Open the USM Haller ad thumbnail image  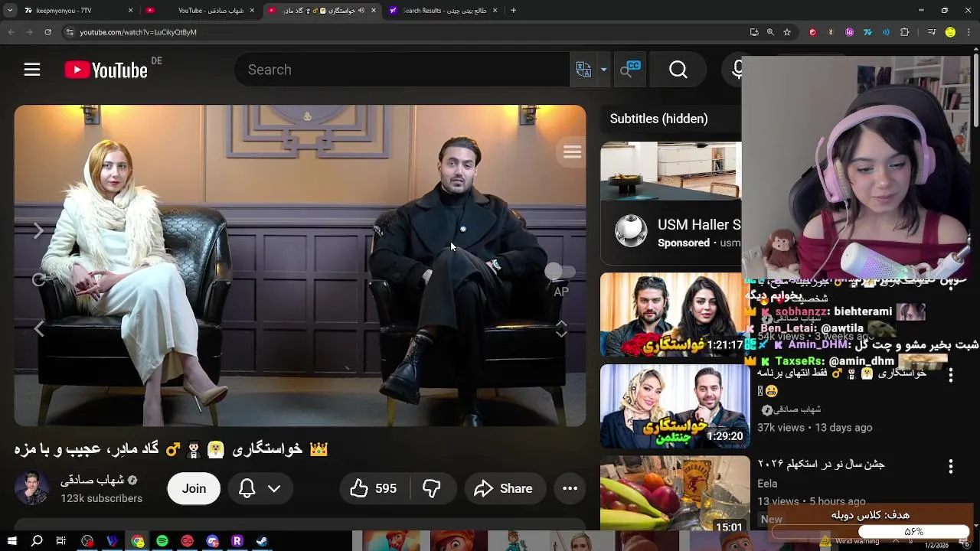click(x=671, y=171)
